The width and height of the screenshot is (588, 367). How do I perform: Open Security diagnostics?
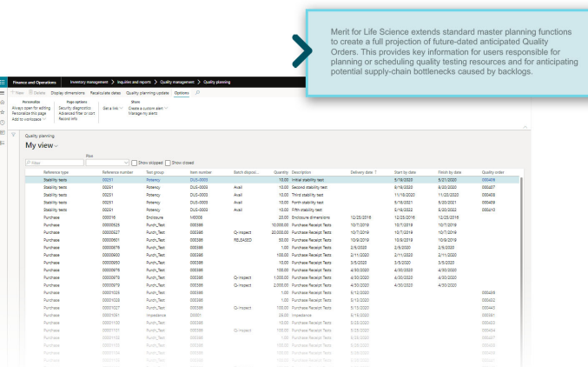point(75,108)
